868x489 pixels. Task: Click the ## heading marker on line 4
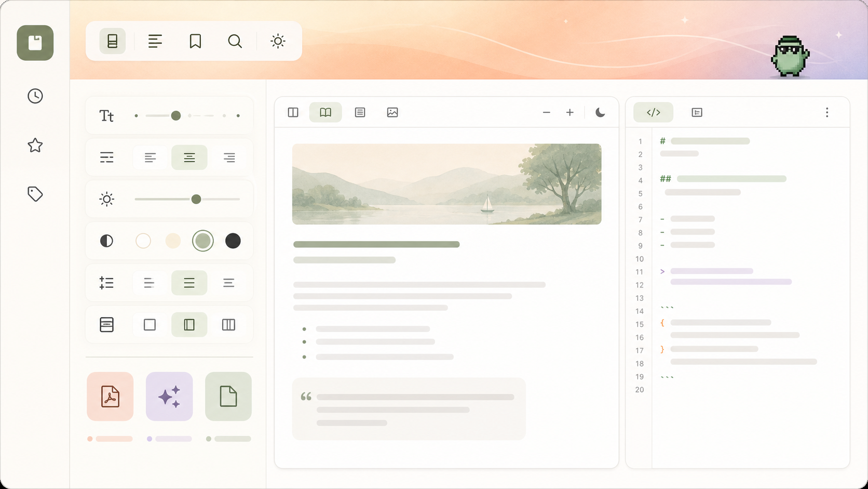click(666, 179)
